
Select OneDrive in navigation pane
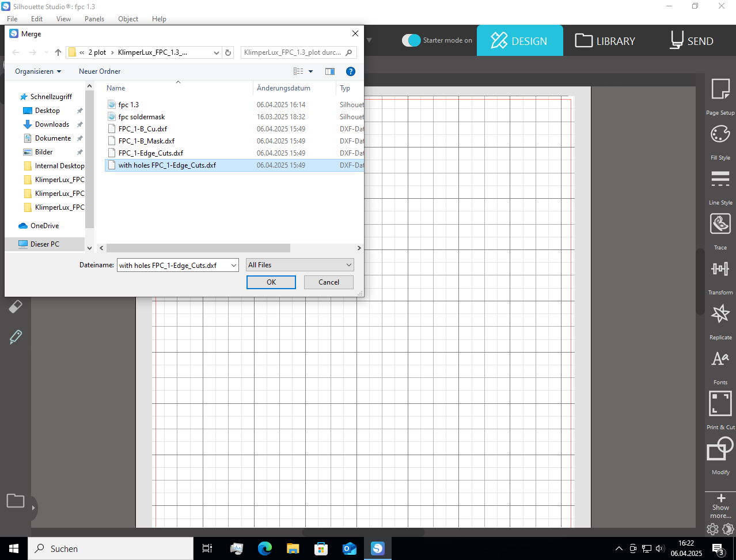point(44,226)
